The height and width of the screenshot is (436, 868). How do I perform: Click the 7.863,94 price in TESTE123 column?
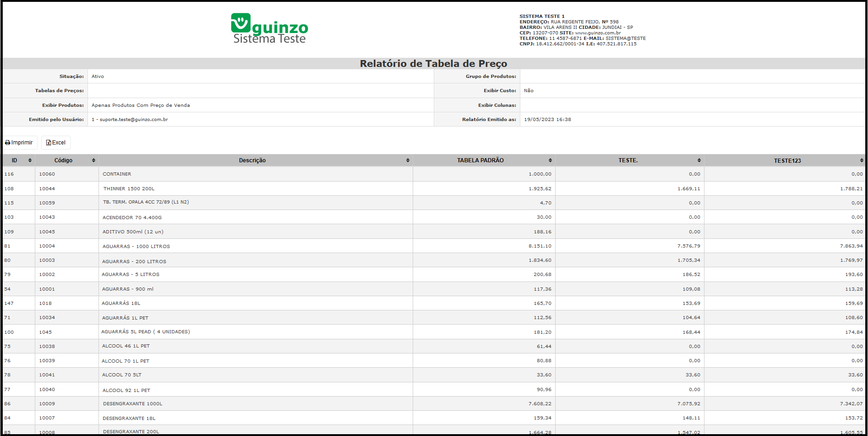pyautogui.click(x=852, y=246)
